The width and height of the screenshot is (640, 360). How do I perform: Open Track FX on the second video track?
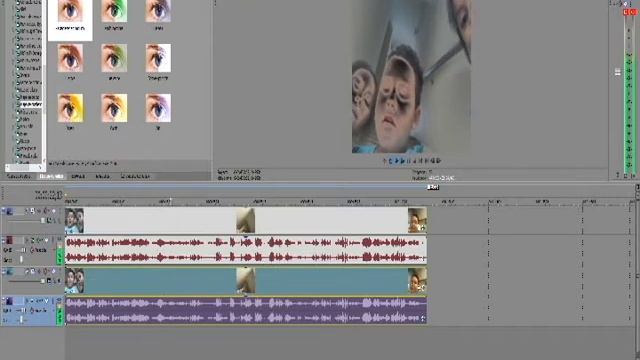(39, 271)
